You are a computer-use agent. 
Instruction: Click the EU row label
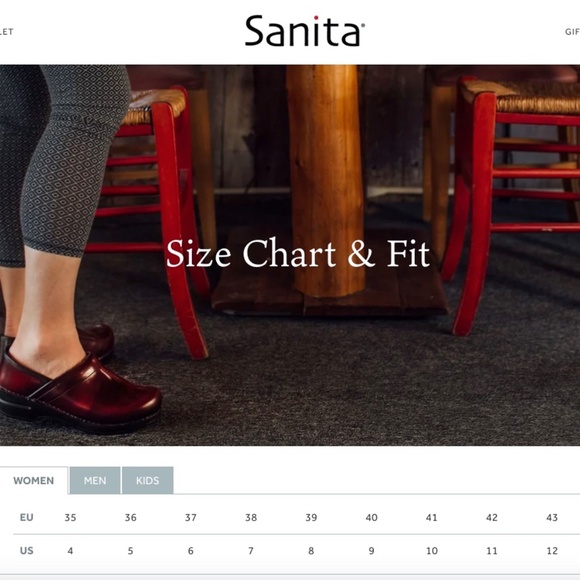click(x=27, y=517)
